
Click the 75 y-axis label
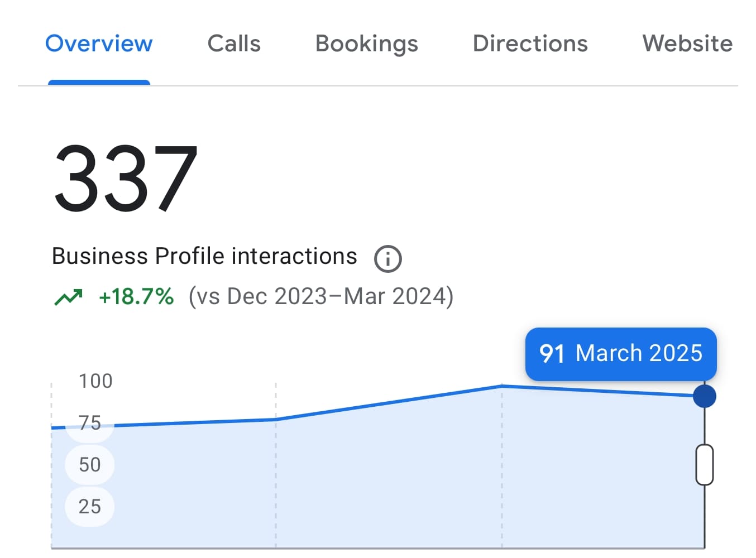coord(90,423)
